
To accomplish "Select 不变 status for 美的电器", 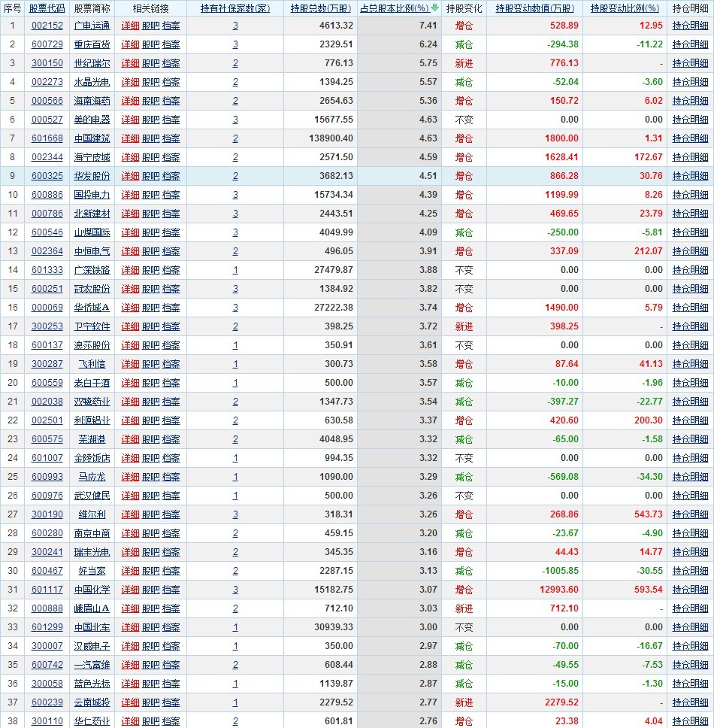I will click(464, 120).
